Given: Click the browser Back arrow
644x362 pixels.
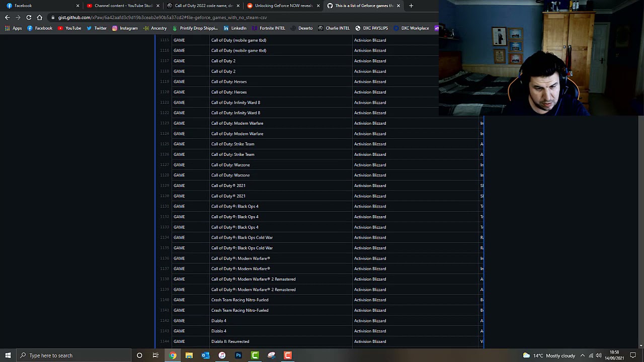Looking at the screenshot, I should coord(7,17).
